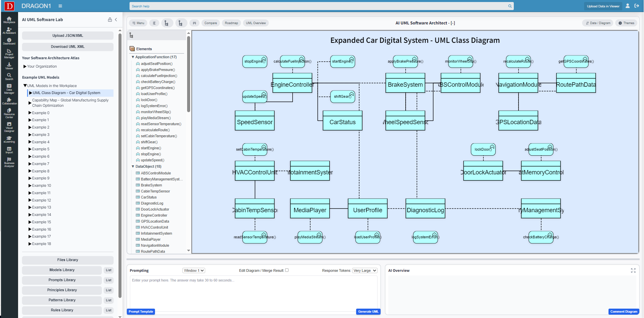
Task: Open the Window 1 dropdown
Action: pyautogui.click(x=193, y=270)
